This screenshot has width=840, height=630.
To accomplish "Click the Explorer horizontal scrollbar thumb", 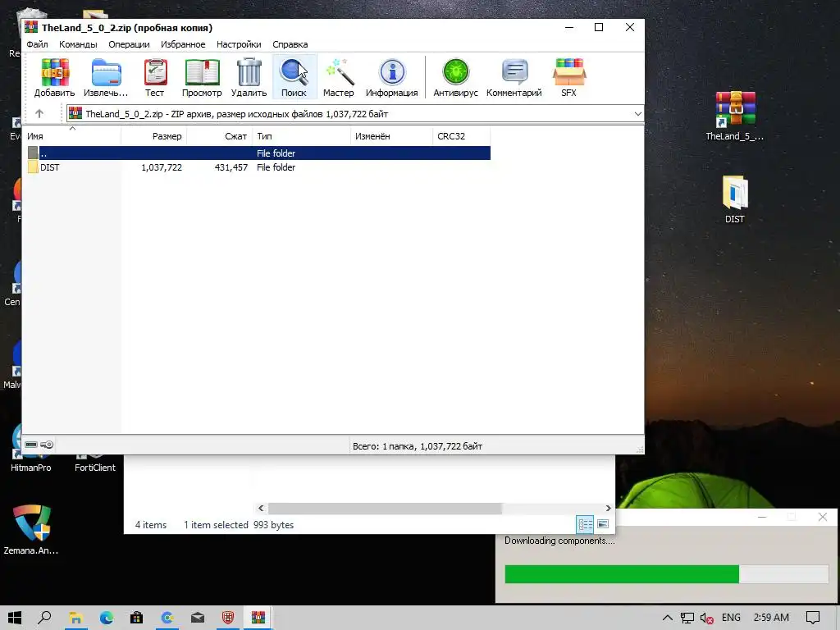I will click(x=385, y=509).
